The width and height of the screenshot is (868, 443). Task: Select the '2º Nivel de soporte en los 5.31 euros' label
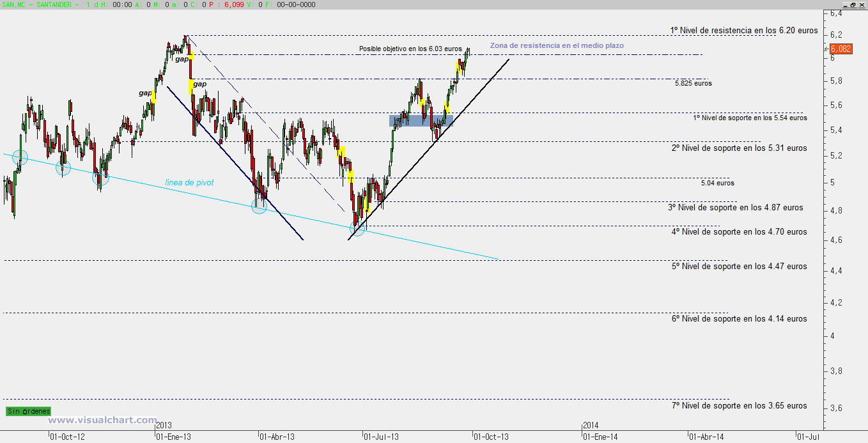click(x=739, y=148)
